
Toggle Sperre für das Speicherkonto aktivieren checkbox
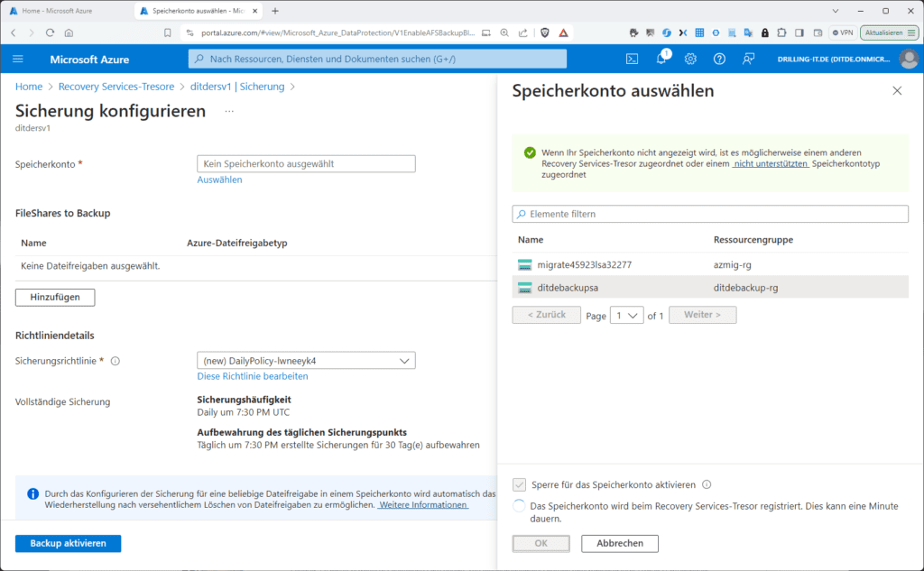519,485
